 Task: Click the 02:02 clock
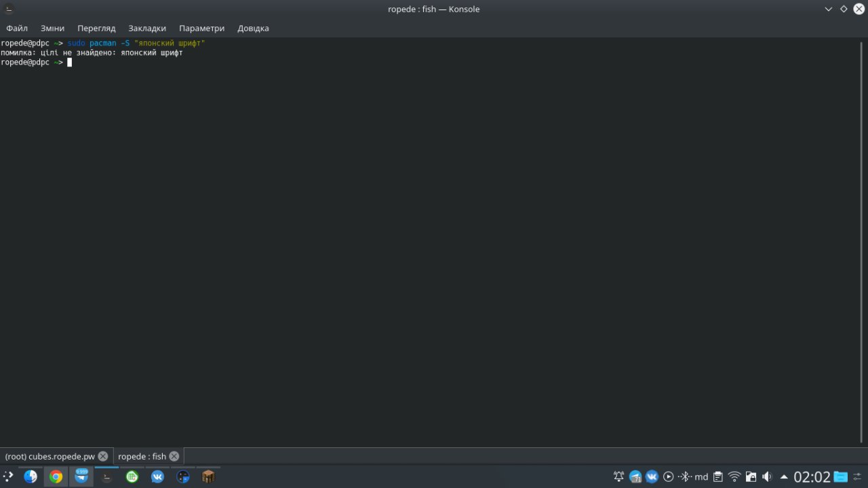pos(812,476)
